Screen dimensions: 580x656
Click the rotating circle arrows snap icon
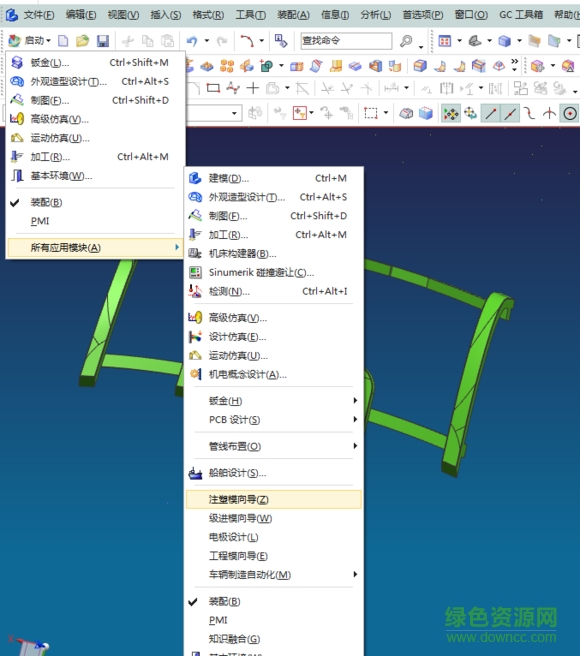pos(470,113)
